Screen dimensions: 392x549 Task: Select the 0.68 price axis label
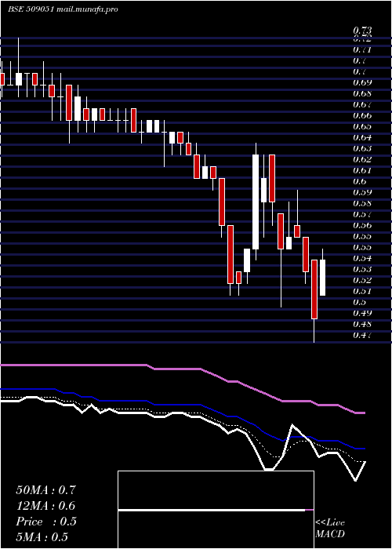coord(362,93)
